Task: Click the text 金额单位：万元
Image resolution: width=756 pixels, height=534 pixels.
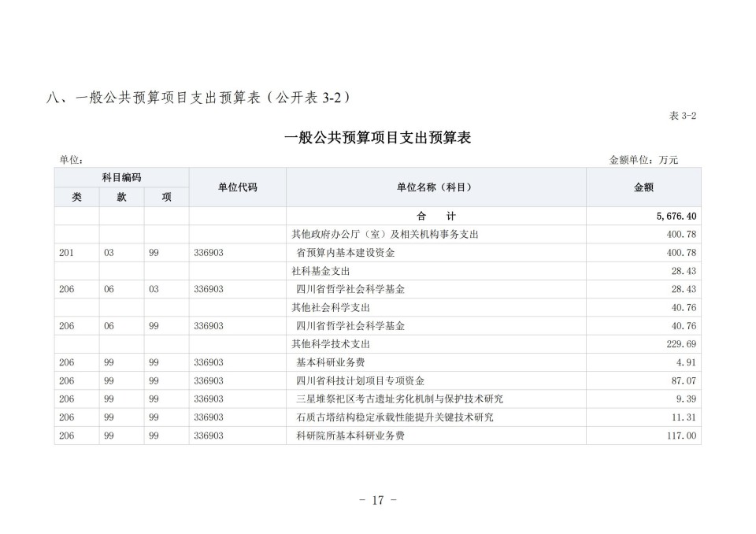Action: click(x=643, y=160)
